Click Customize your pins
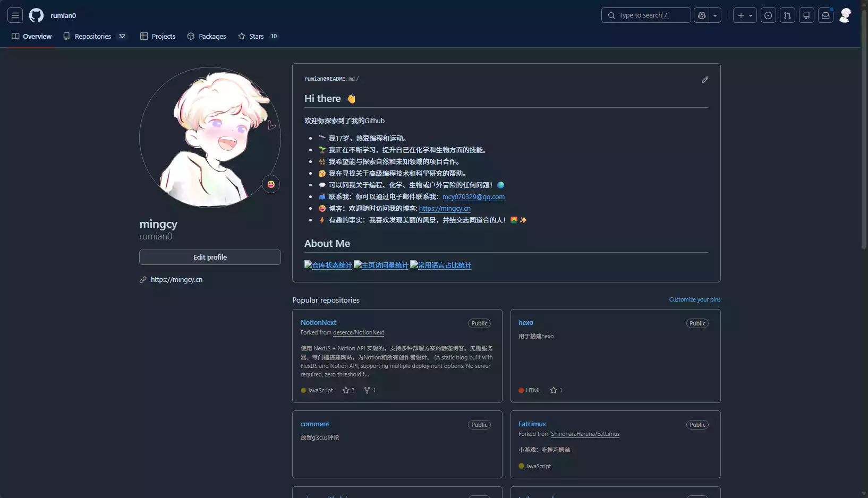 [x=694, y=299]
